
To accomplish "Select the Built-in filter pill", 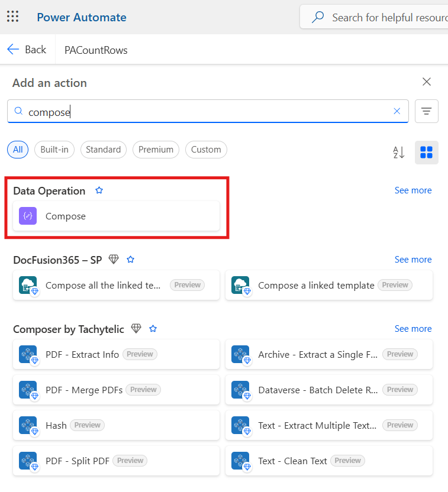I will (x=54, y=150).
